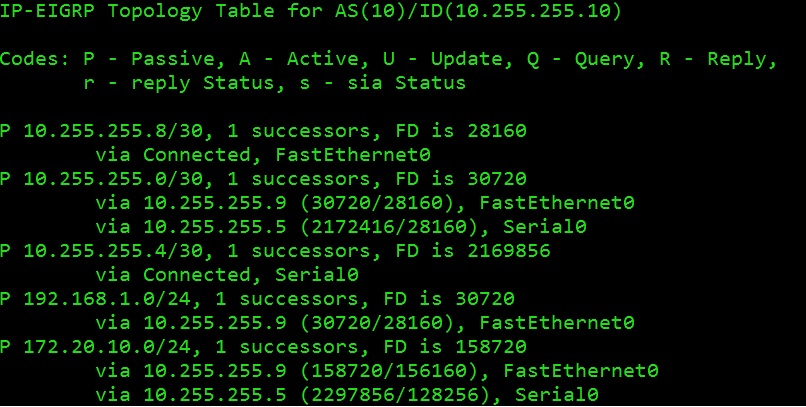Click the IP-EIGRP Topology Table header line
The height and width of the screenshot is (407, 806).
[310, 11]
